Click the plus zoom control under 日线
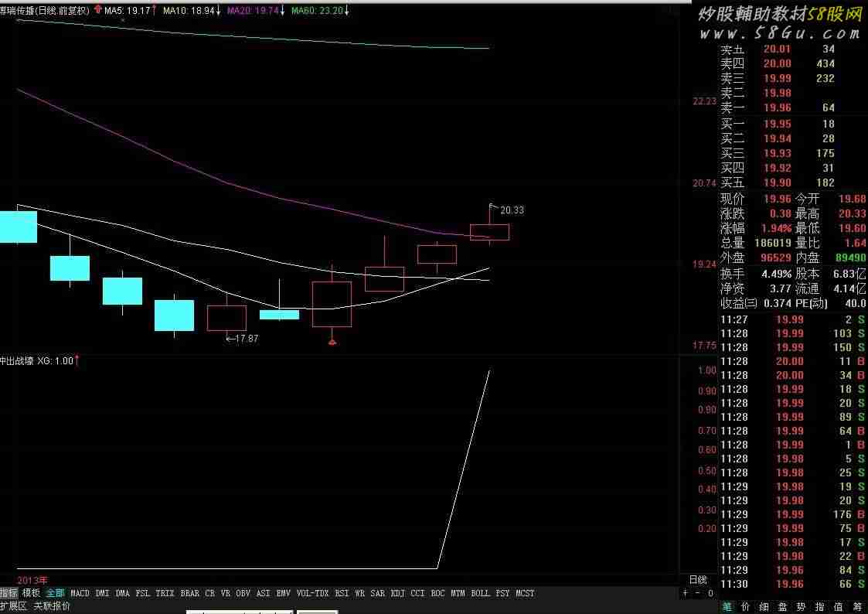The width and height of the screenshot is (868, 614). pyautogui.click(x=686, y=593)
